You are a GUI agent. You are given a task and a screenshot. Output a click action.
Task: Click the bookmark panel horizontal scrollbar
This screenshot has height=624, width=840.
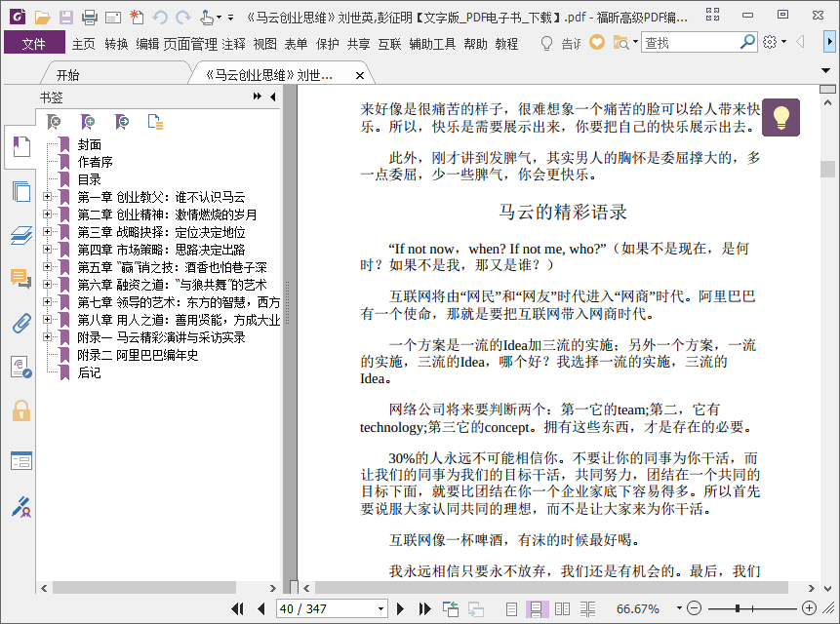tap(144, 588)
